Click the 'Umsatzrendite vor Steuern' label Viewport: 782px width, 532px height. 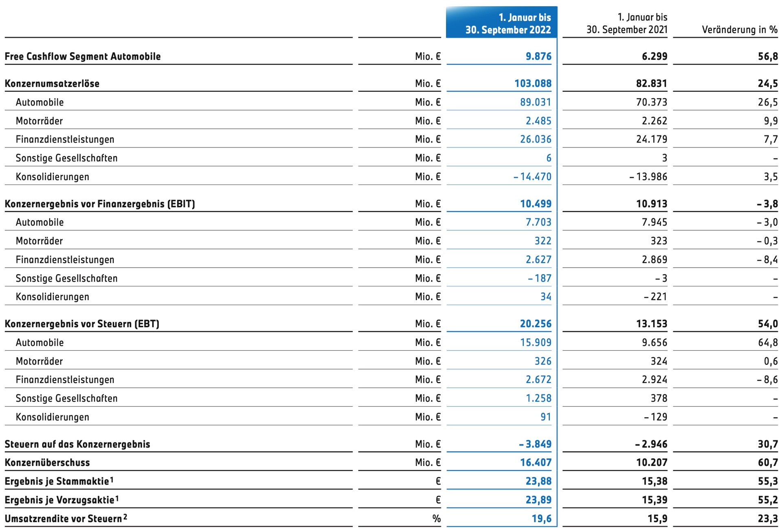(x=64, y=519)
